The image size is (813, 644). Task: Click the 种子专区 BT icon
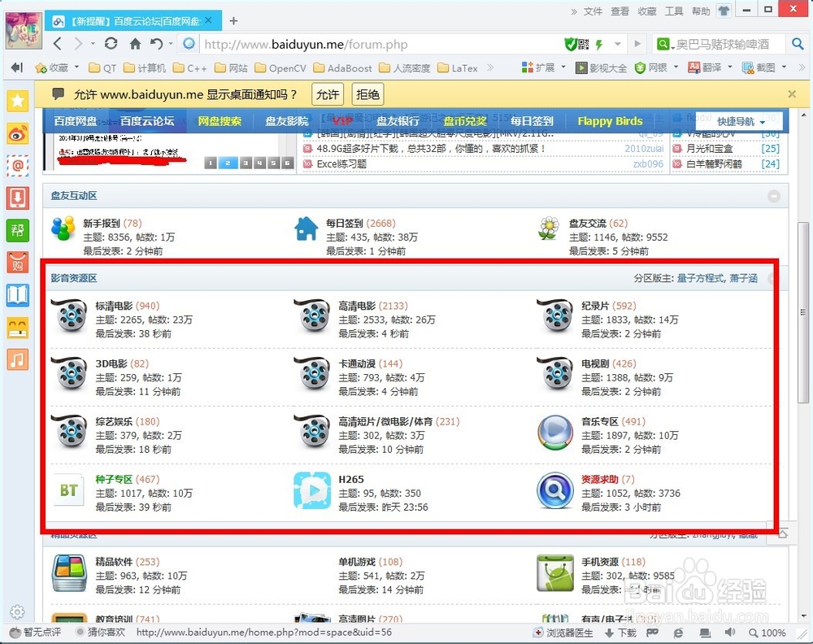(69, 490)
